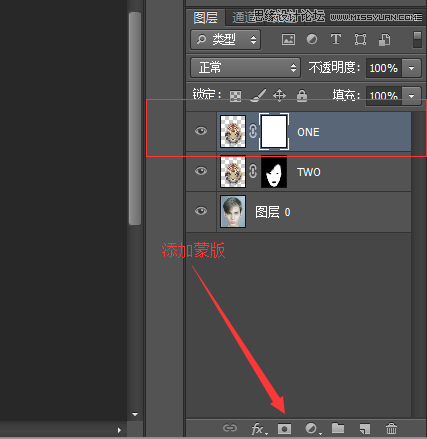Viewport: 427px width, 439px height.
Task: Select layer named 图层 0
Action: [273, 212]
